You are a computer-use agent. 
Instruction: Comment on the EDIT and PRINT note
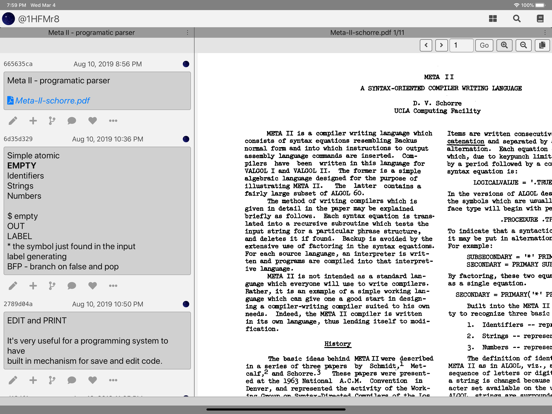(x=72, y=380)
